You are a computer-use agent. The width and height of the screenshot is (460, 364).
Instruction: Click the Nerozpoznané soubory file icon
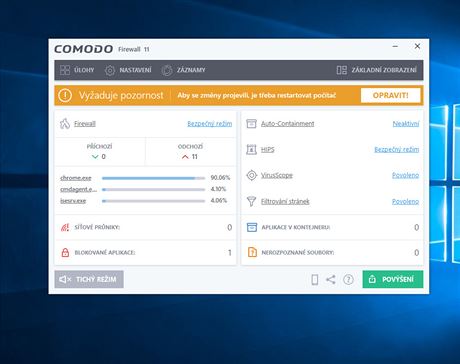coord(252,252)
